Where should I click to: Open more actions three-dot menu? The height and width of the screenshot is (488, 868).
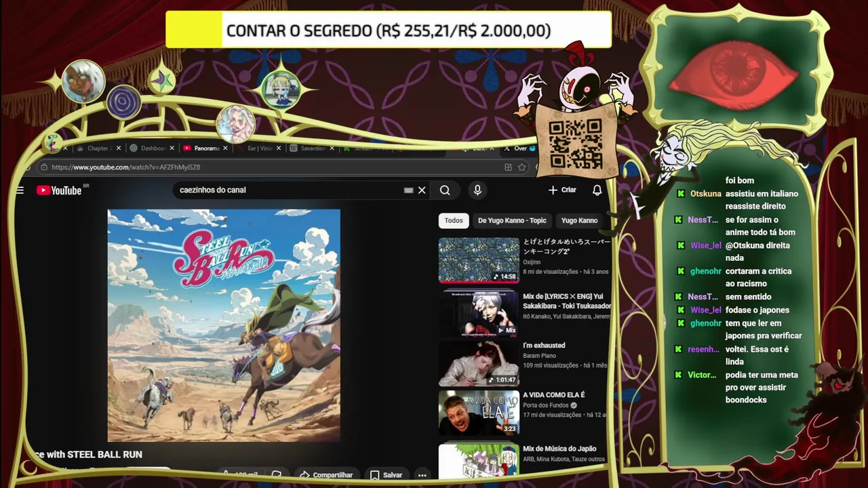(422, 475)
